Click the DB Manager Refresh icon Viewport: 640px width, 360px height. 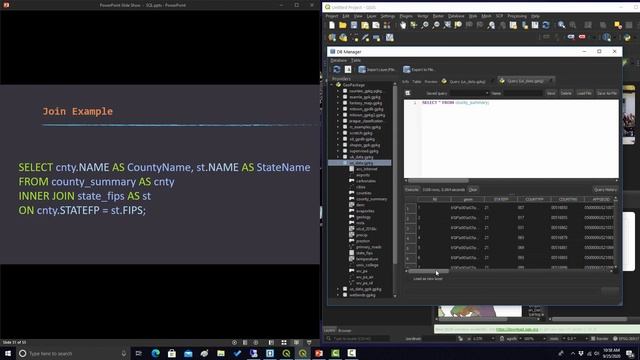click(337, 69)
